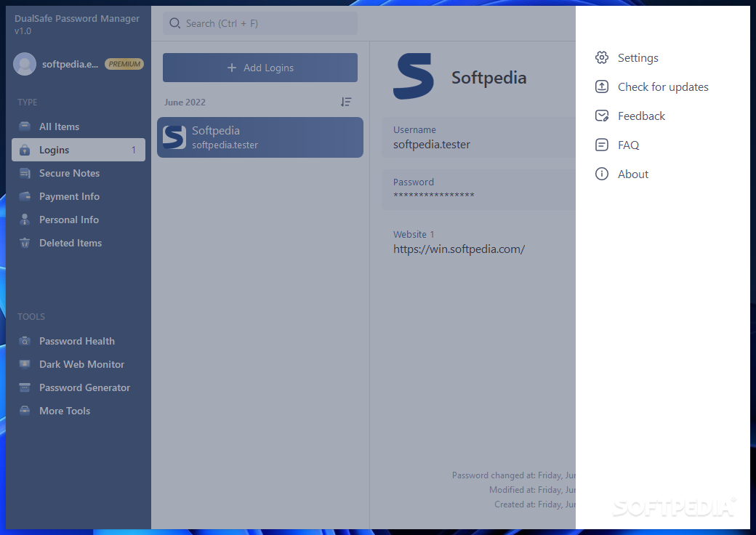Toggle the sort order icon beside June 2022
The width and height of the screenshot is (756, 535).
tap(346, 102)
